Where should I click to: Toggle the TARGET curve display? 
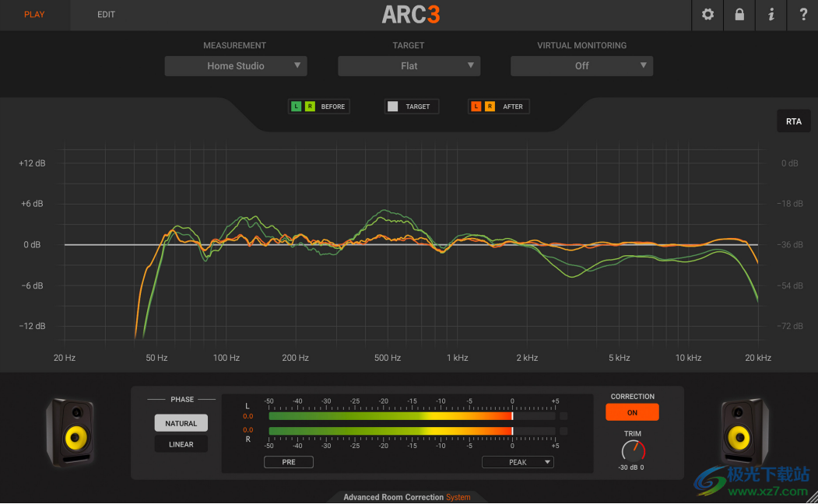(411, 106)
